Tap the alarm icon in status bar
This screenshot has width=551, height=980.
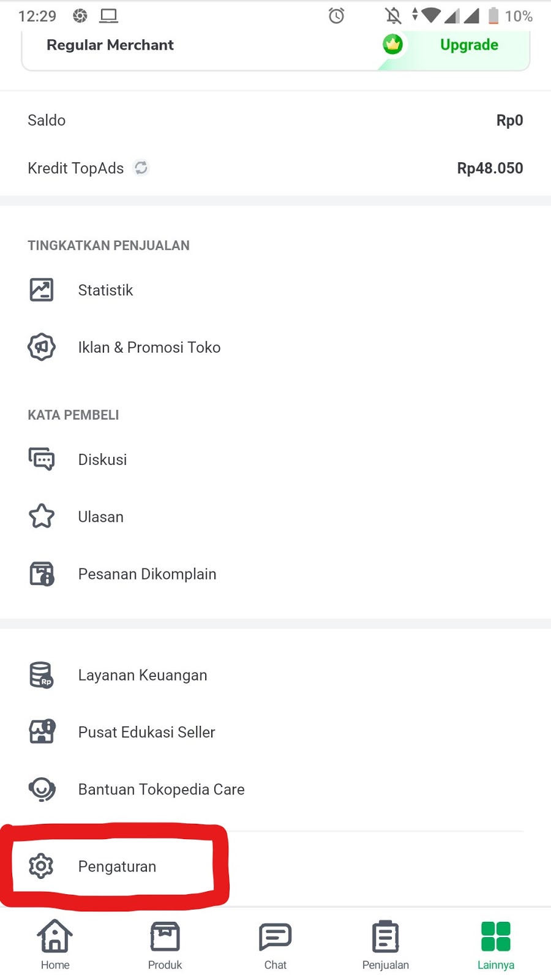(337, 16)
